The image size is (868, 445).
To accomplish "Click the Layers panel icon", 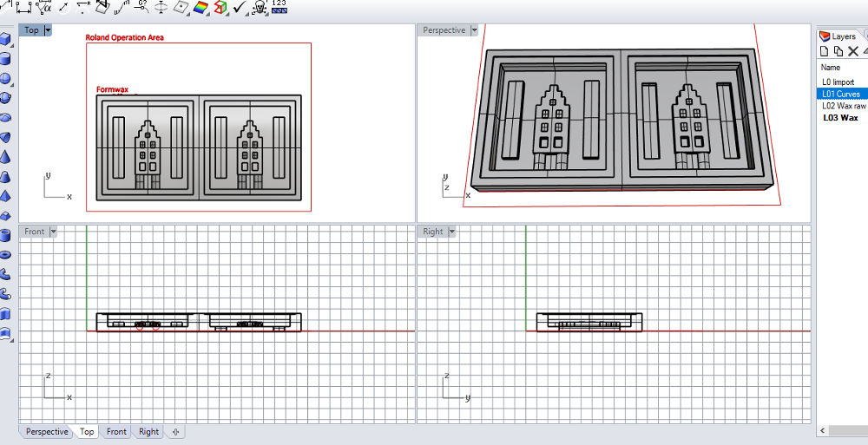I will (825, 36).
